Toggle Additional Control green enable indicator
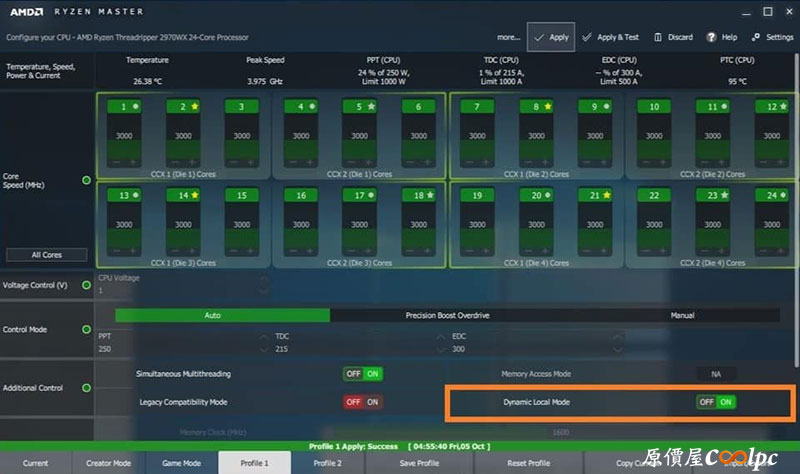The width and height of the screenshot is (800, 474). pos(86,388)
